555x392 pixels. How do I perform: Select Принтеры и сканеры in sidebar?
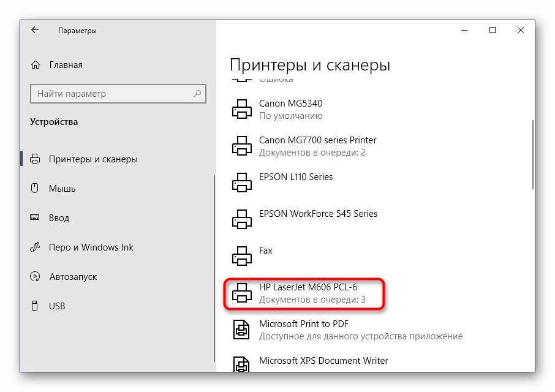click(93, 159)
